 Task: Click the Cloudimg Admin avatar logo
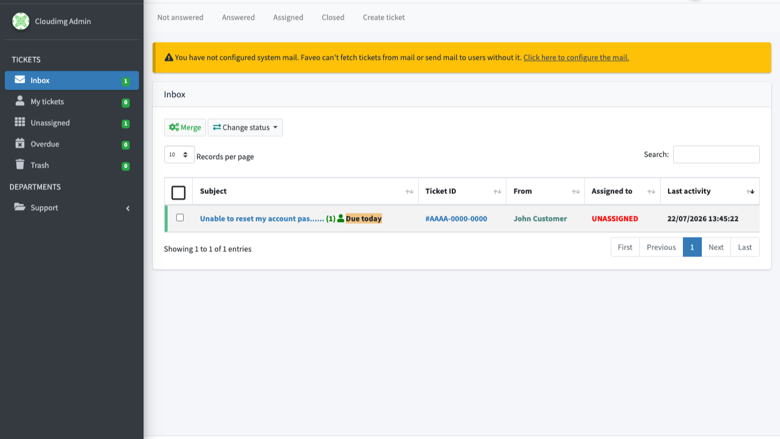pos(21,21)
